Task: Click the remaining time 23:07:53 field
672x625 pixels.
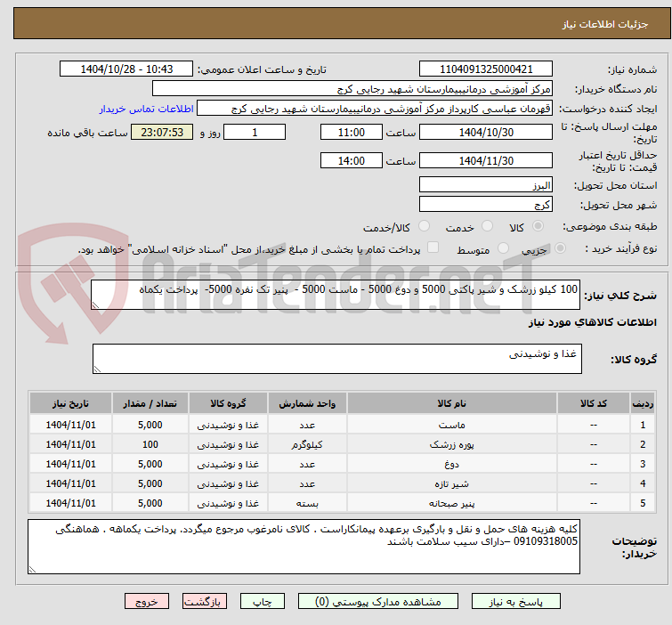Action: (162, 132)
